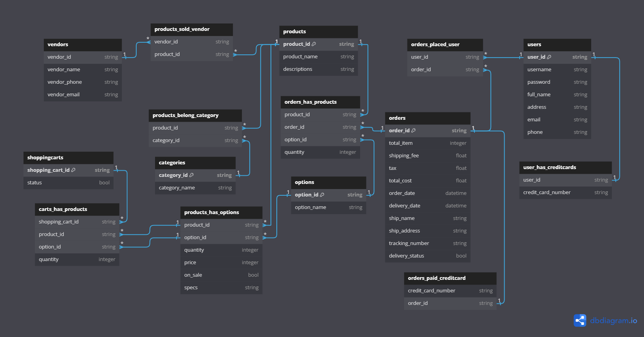Click the specs row in products_has_options
Screen dimensions: 644x337
point(221,288)
